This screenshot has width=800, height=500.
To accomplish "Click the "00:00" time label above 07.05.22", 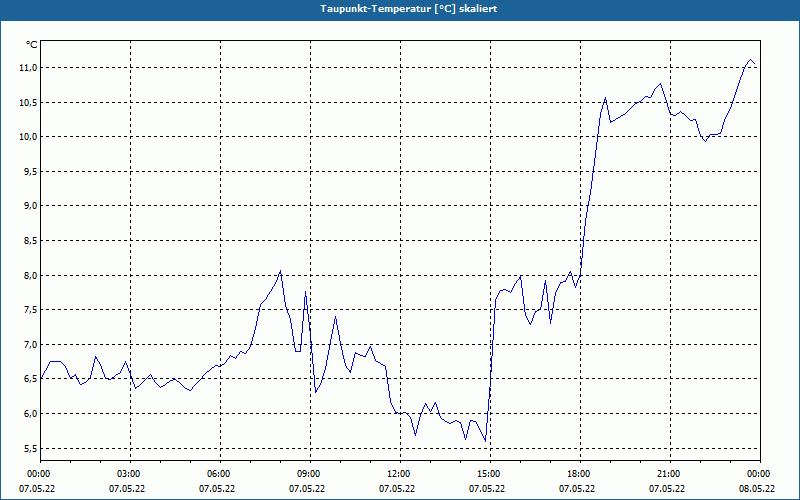I will pos(37,474).
